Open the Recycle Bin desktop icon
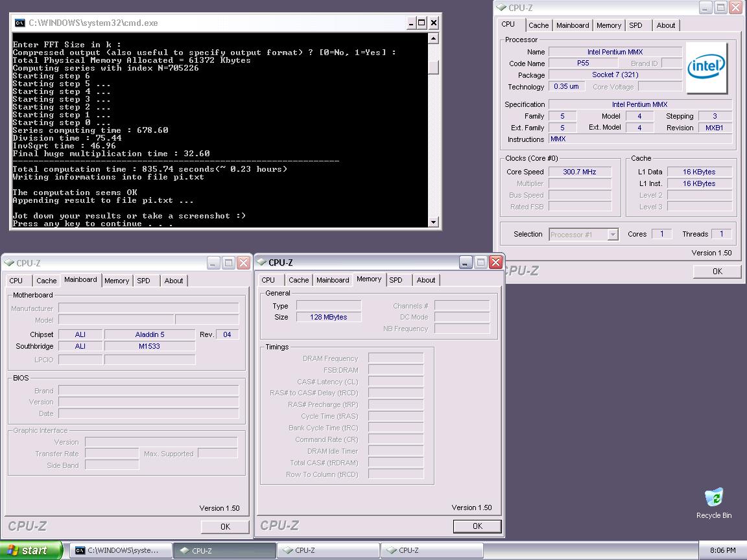 coord(714,503)
